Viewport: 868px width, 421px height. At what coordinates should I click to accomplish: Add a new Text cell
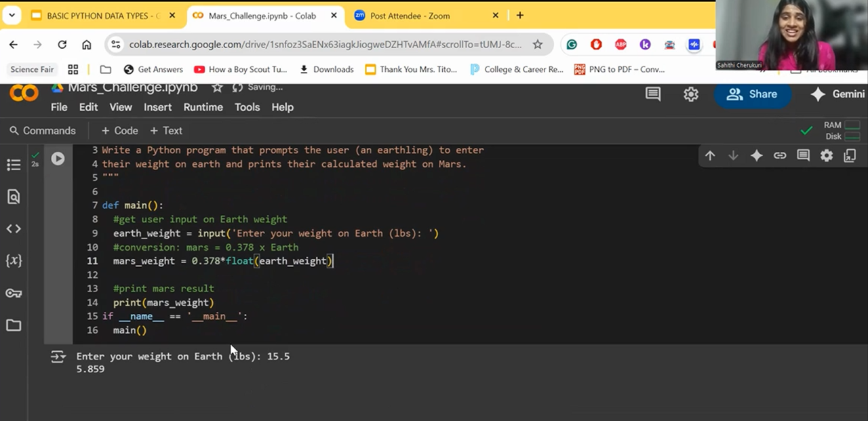coord(165,131)
